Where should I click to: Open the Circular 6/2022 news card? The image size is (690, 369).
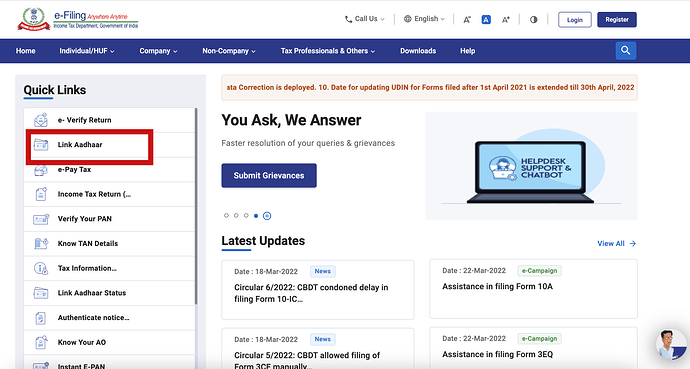(318, 289)
